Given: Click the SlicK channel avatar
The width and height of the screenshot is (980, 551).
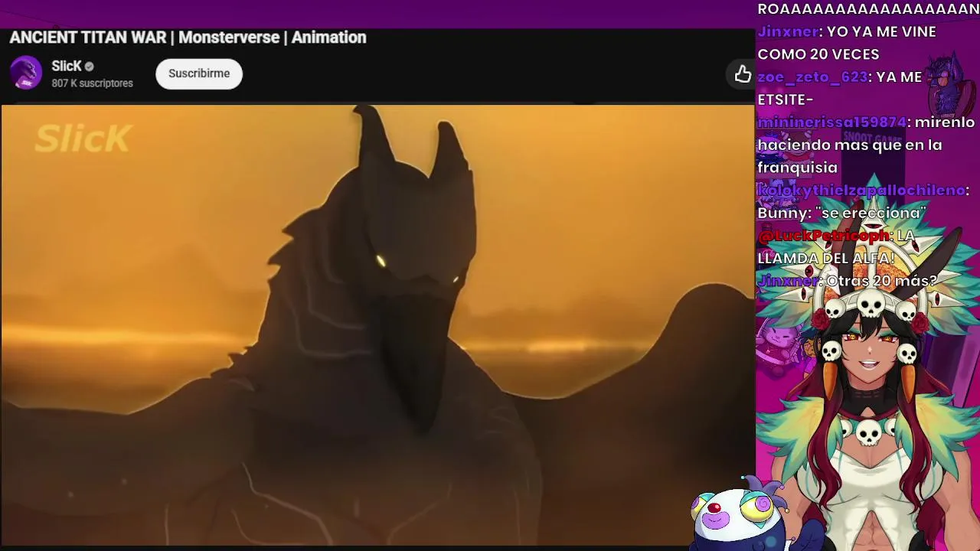Looking at the screenshot, I should 26,73.
